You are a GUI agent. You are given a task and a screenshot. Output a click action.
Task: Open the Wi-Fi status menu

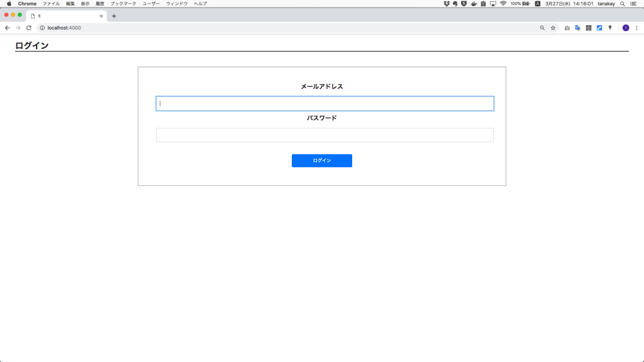click(x=502, y=4)
